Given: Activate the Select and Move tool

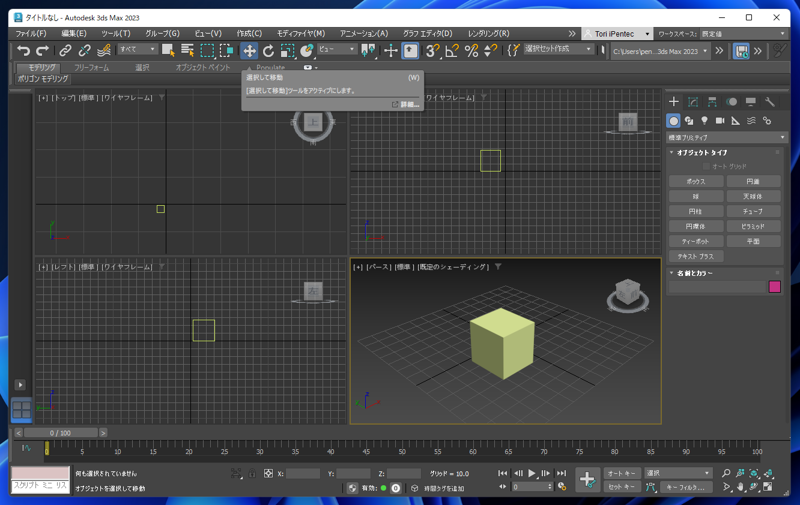Looking at the screenshot, I should pos(249,50).
